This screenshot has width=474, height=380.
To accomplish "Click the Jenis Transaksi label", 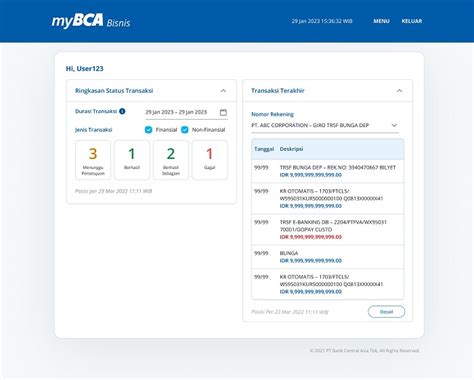I will tap(94, 130).
